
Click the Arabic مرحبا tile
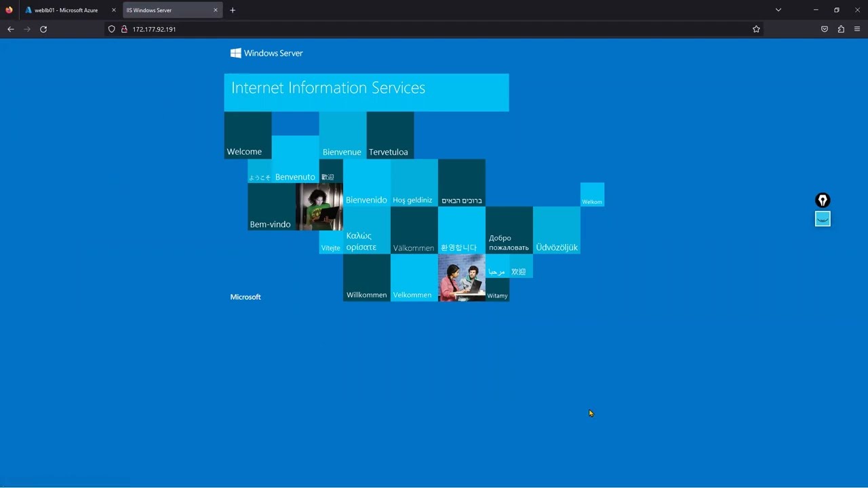497,266
